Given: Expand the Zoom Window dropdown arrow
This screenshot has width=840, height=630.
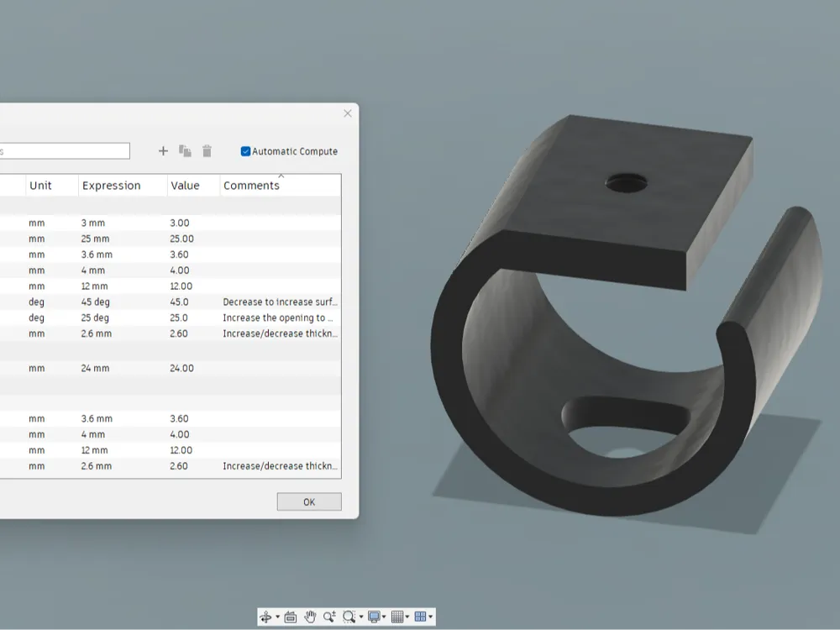Looking at the screenshot, I should coord(361,617).
